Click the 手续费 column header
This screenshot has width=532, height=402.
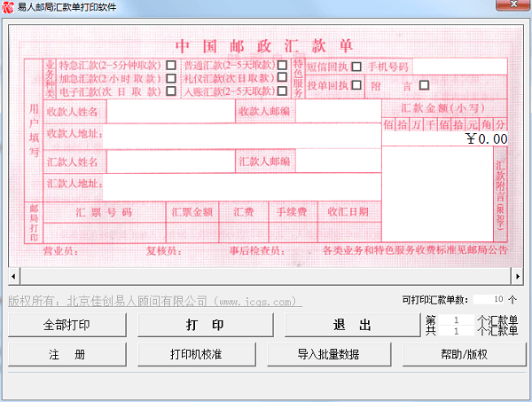pos(292,212)
